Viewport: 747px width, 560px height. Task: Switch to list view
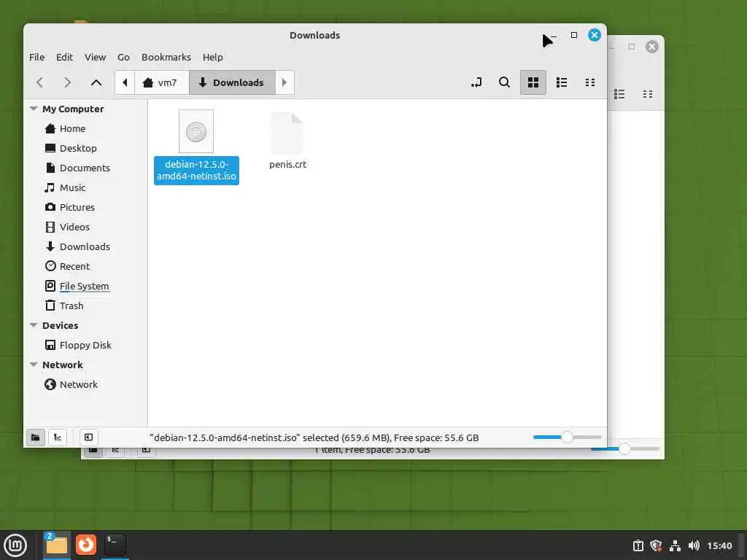click(x=562, y=82)
